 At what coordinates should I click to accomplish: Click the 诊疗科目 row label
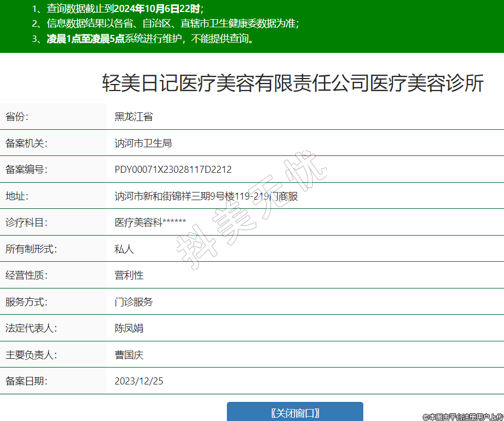click(27, 222)
